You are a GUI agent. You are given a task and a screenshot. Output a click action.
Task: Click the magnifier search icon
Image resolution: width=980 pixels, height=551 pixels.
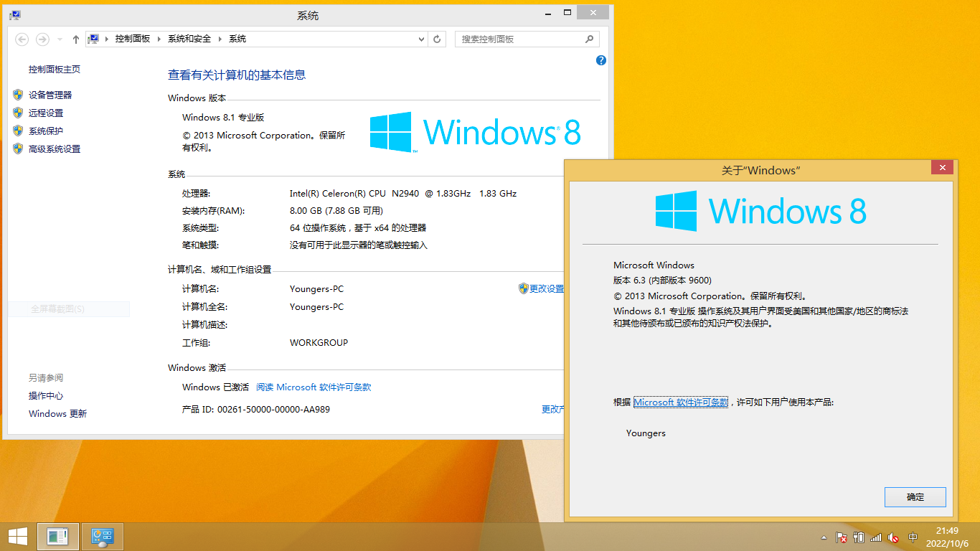(x=590, y=39)
